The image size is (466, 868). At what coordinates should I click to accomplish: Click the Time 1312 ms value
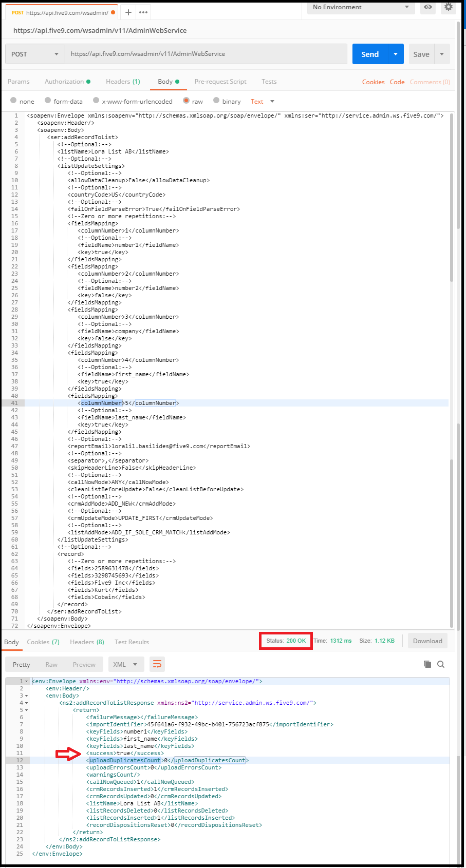[x=341, y=641]
